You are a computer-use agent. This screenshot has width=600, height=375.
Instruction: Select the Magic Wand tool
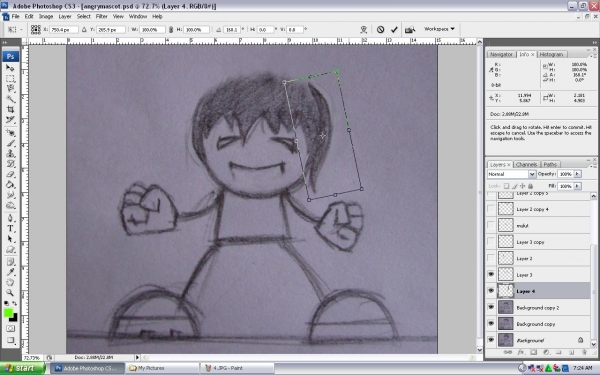(10, 99)
